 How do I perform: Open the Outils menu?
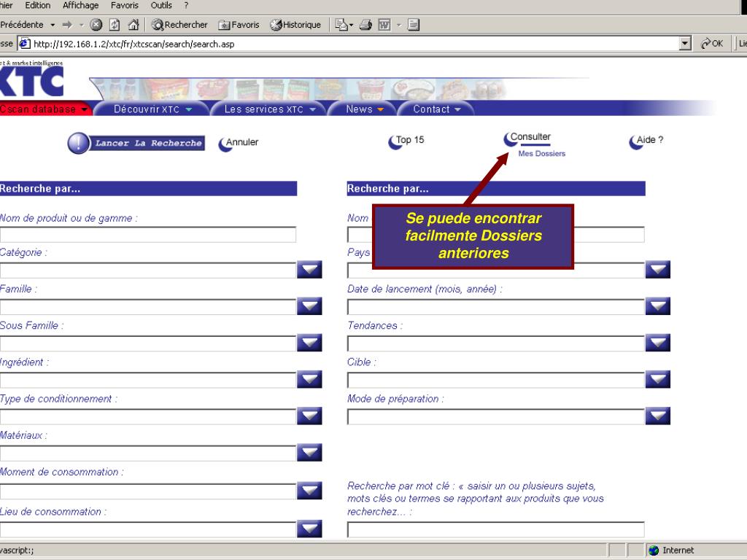[161, 5]
